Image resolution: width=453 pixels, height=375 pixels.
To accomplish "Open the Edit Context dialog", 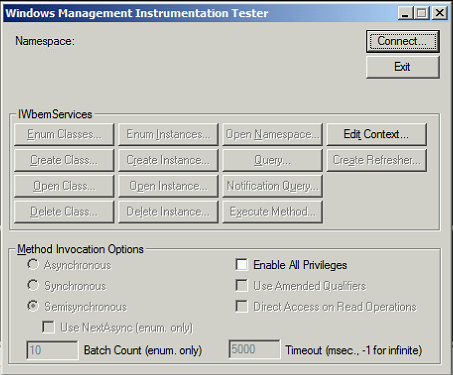I will [x=376, y=134].
